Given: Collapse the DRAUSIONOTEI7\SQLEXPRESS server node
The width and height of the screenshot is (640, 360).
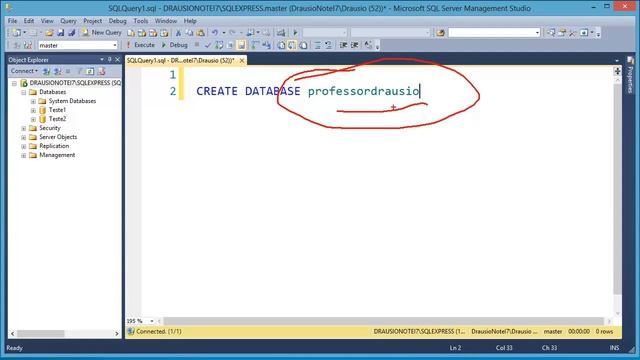Looking at the screenshot, I should tap(14, 83).
